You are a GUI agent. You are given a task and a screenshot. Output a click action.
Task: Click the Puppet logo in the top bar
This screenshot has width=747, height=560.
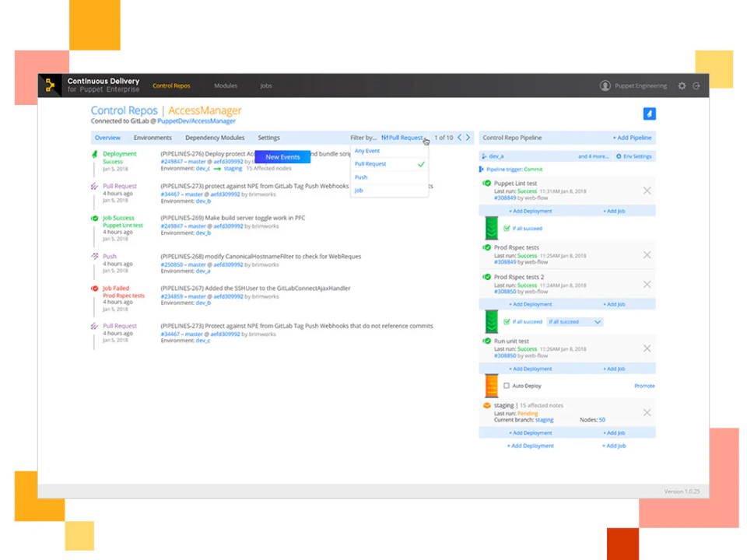50,86
